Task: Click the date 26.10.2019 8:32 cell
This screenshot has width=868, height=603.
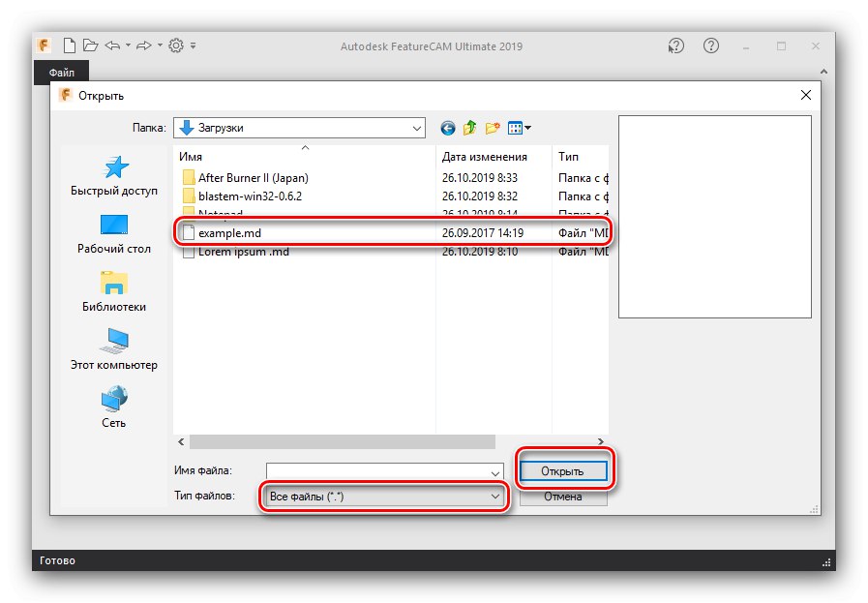Action: (479, 196)
